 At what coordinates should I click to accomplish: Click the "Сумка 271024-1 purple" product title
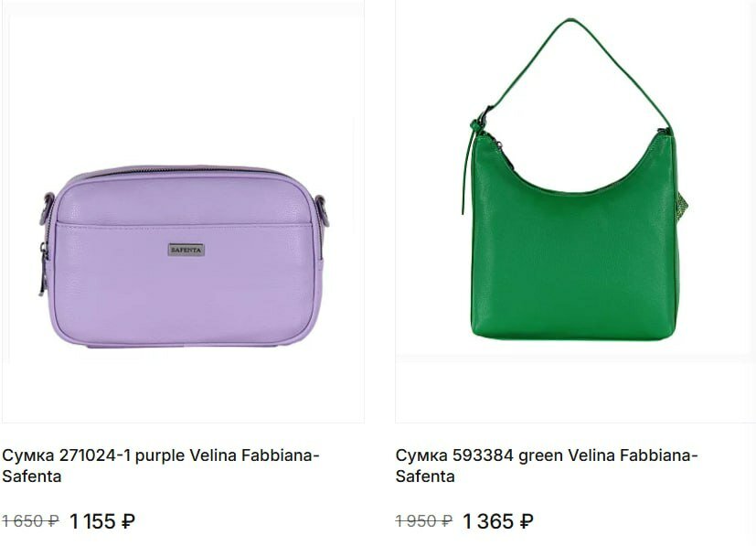point(161,466)
